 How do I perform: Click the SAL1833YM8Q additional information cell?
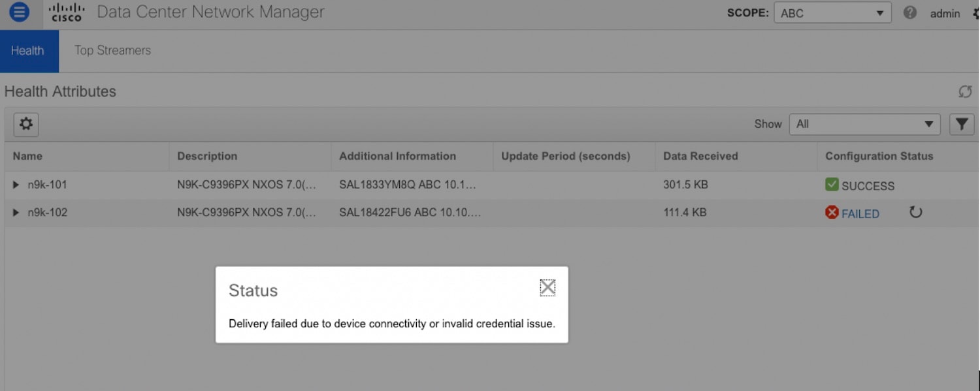tap(408, 185)
